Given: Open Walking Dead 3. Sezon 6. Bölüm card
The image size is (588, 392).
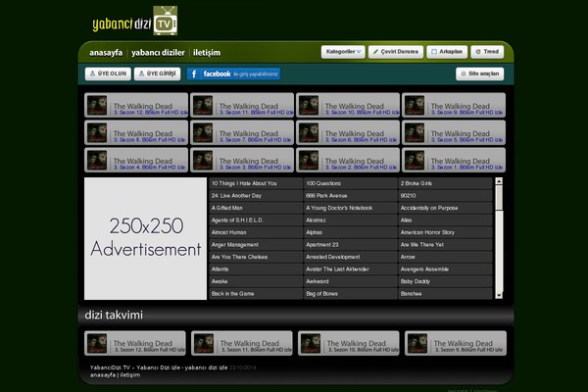Looking at the screenshot, I should [x=348, y=133].
